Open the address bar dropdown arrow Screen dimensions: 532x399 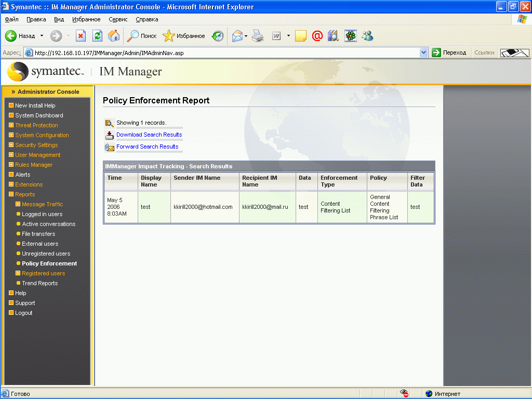click(423, 52)
